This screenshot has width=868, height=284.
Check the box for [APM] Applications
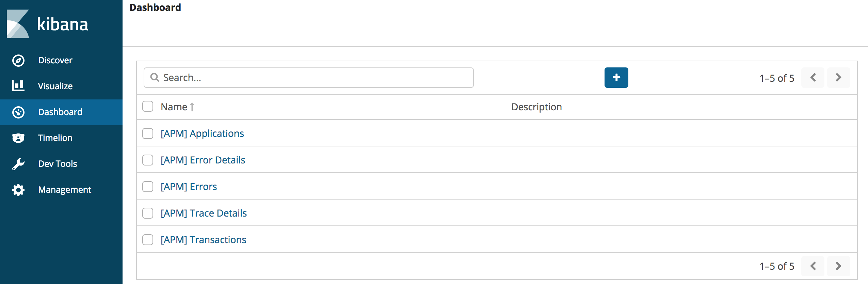(148, 133)
